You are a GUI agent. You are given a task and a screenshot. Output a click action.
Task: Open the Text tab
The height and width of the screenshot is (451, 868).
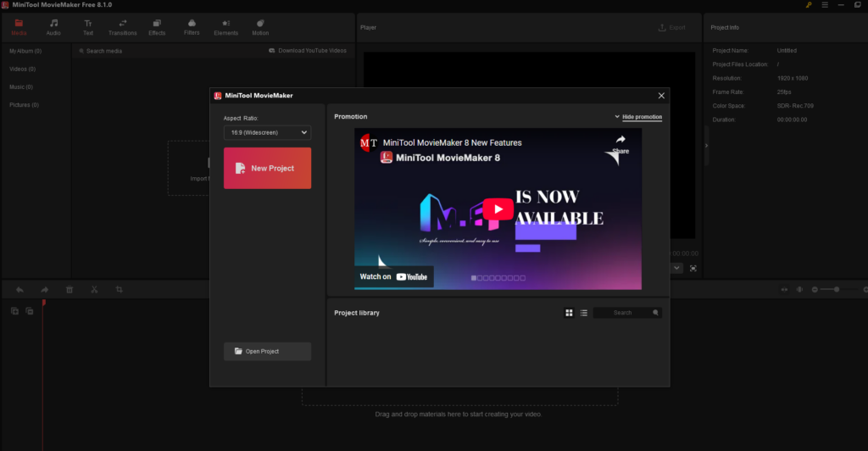(88, 27)
